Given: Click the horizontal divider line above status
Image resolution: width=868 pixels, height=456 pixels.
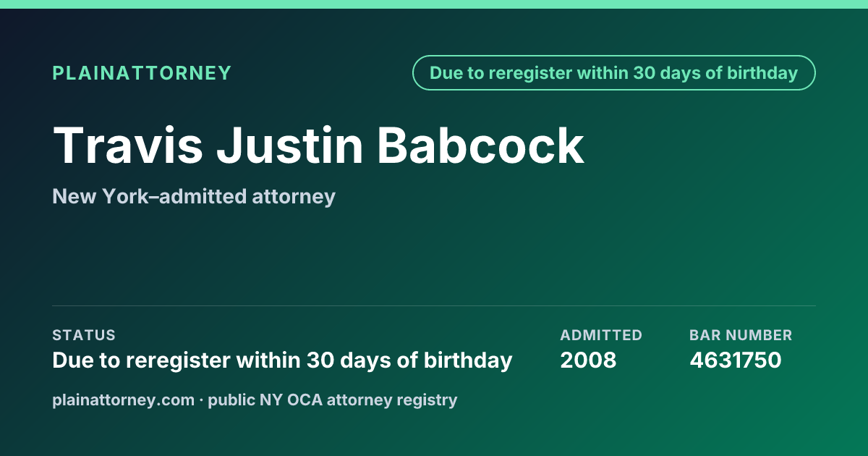Looking at the screenshot, I should [434, 305].
